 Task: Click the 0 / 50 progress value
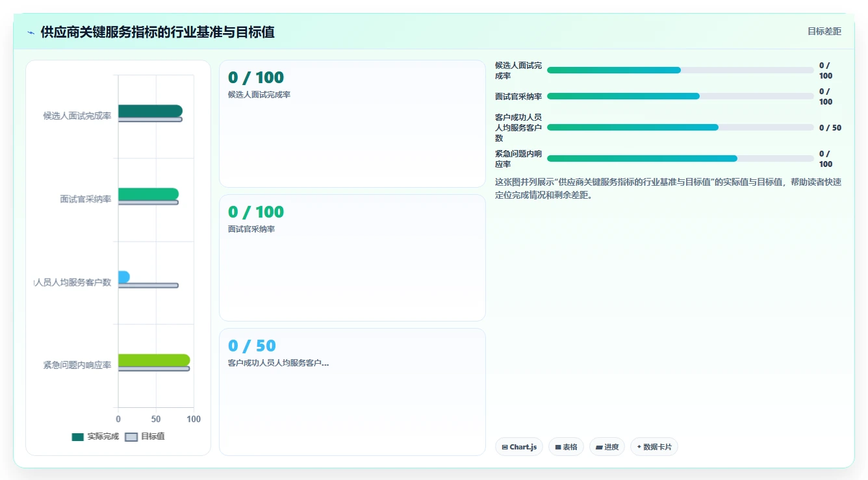pyautogui.click(x=830, y=128)
